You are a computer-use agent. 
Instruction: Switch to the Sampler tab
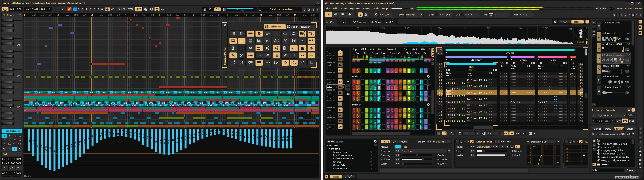[360, 22]
